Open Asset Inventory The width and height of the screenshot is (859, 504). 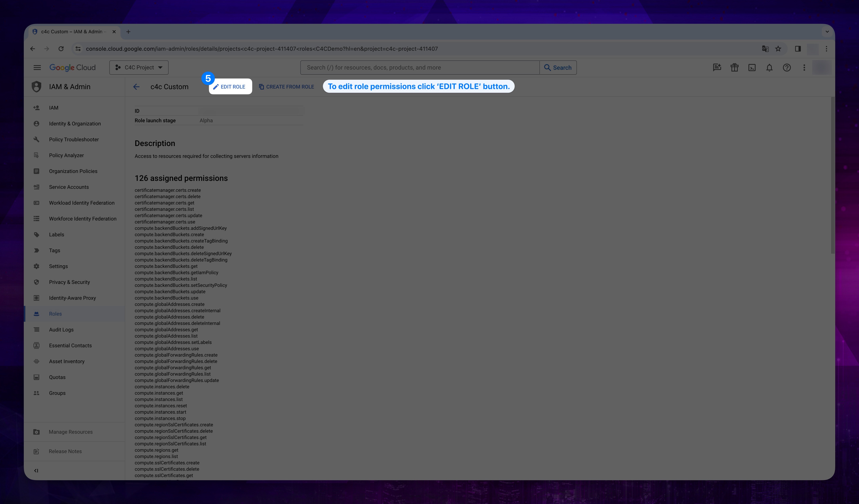click(x=74, y=361)
